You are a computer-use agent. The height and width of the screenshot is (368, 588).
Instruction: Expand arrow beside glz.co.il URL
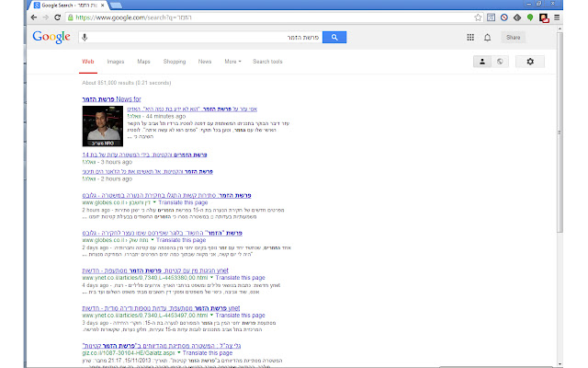(179, 353)
